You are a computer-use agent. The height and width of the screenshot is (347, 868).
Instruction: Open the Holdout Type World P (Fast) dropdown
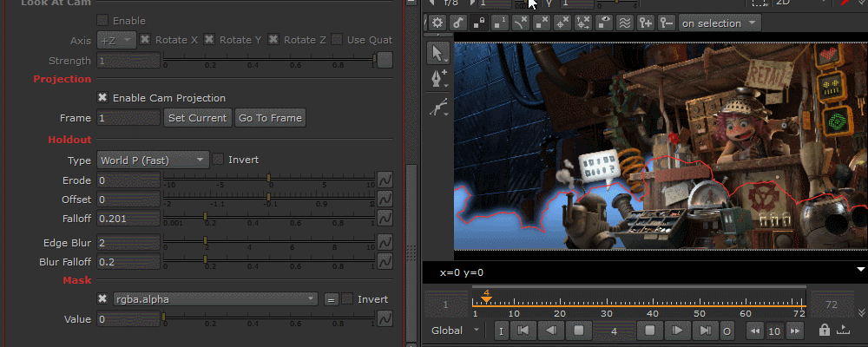coord(153,160)
